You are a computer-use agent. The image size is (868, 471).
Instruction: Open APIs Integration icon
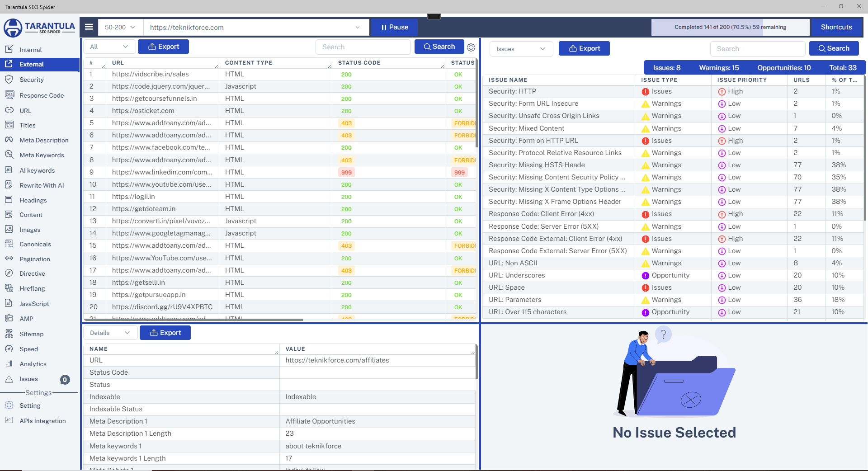coord(9,420)
